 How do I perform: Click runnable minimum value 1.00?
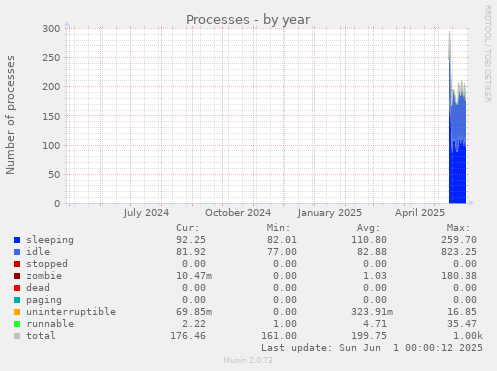coord(285,324)
